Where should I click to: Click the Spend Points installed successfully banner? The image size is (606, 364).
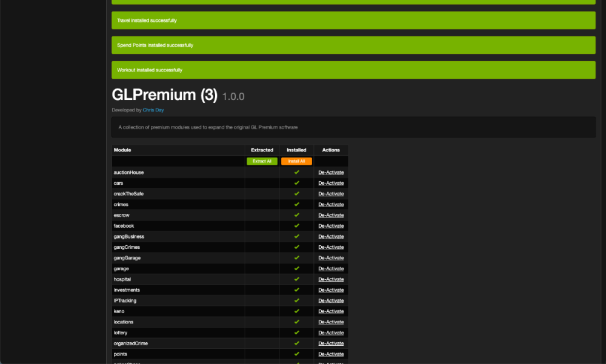point(353,45)
